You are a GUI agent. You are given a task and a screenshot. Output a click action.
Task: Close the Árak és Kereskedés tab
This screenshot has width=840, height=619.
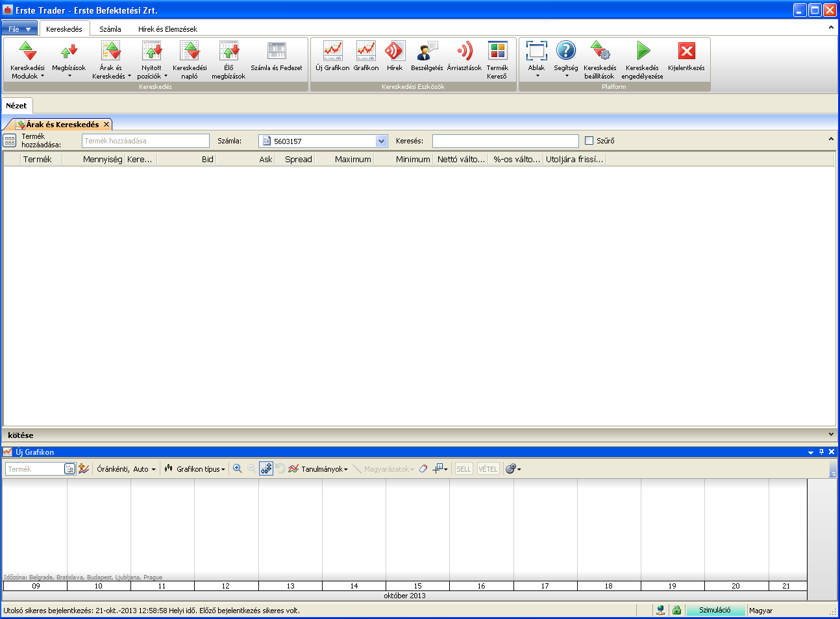coord(106,124)
